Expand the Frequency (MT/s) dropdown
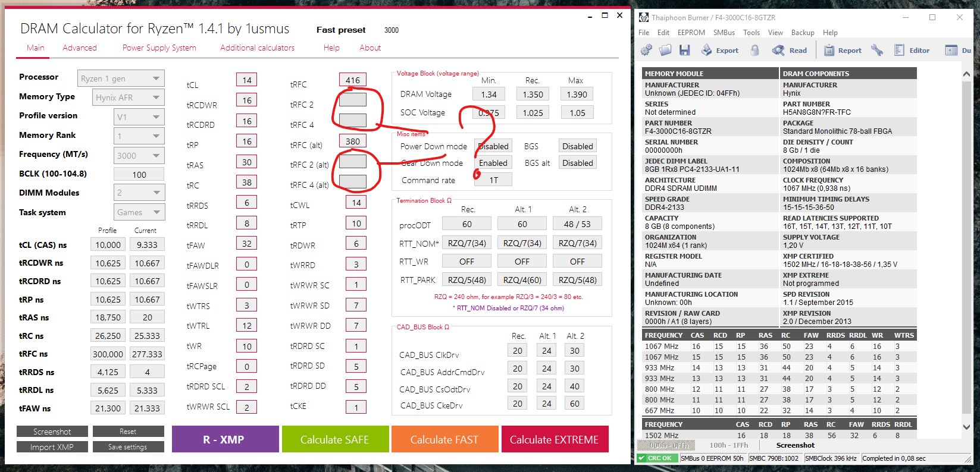The image size is (980, 472). click(139, 156)
